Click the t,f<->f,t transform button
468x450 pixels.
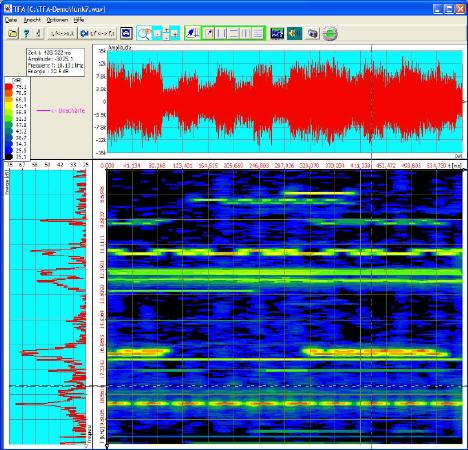pyautogui.click(x=98, y=33)
